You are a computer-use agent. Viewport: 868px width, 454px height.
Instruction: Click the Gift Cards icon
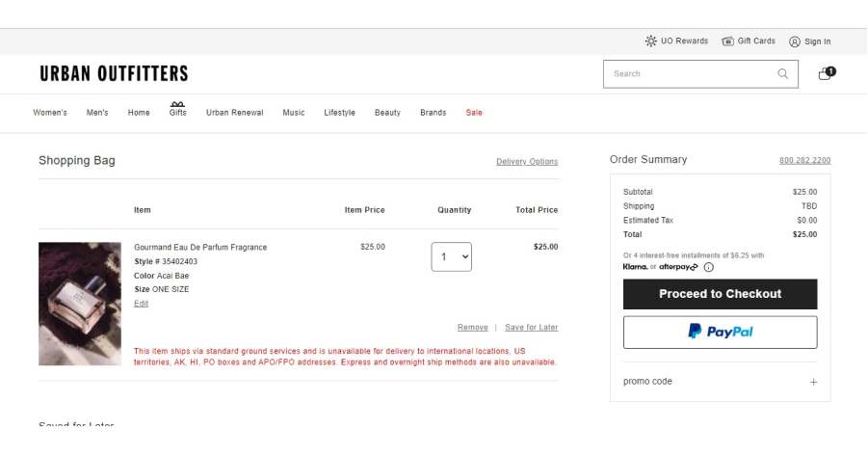click(727, 41)
